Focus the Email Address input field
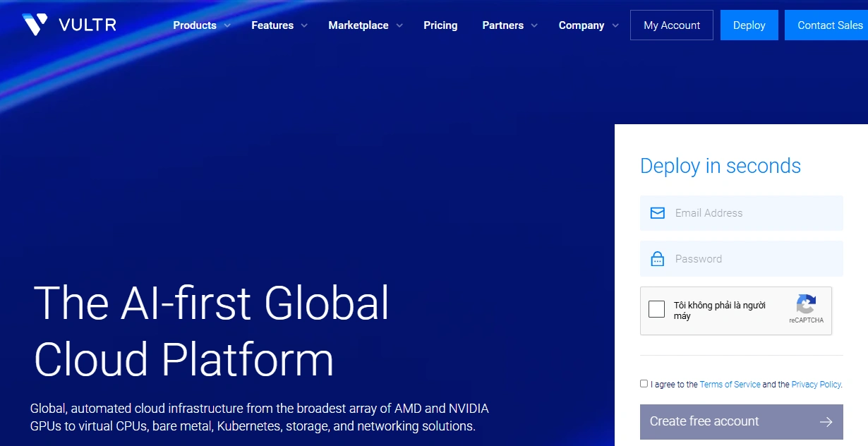Screen dimensions: 868x446 tap(742, 213)
